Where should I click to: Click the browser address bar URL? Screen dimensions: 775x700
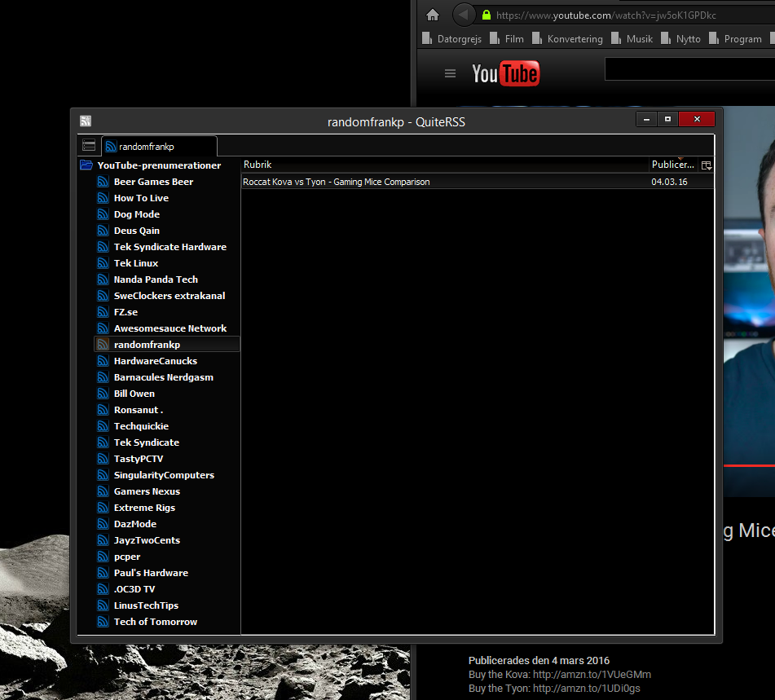[x=606, y=15]
